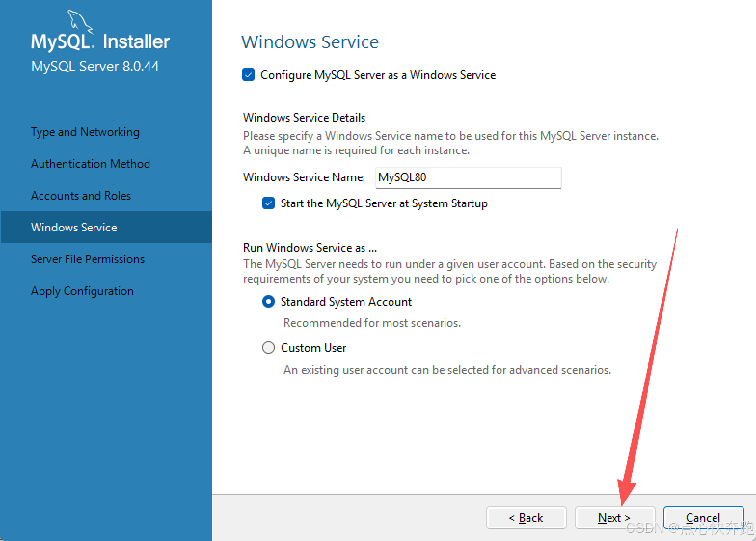
Task: Click the MySQL dolphin logo icon
Action: pyautogui.click(x=80, y=22)
